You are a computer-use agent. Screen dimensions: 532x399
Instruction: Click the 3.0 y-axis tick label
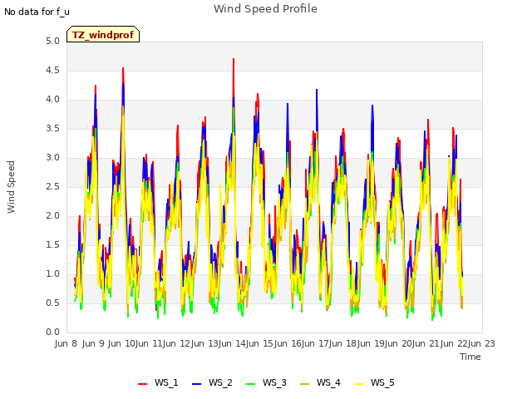coord(52,157)
